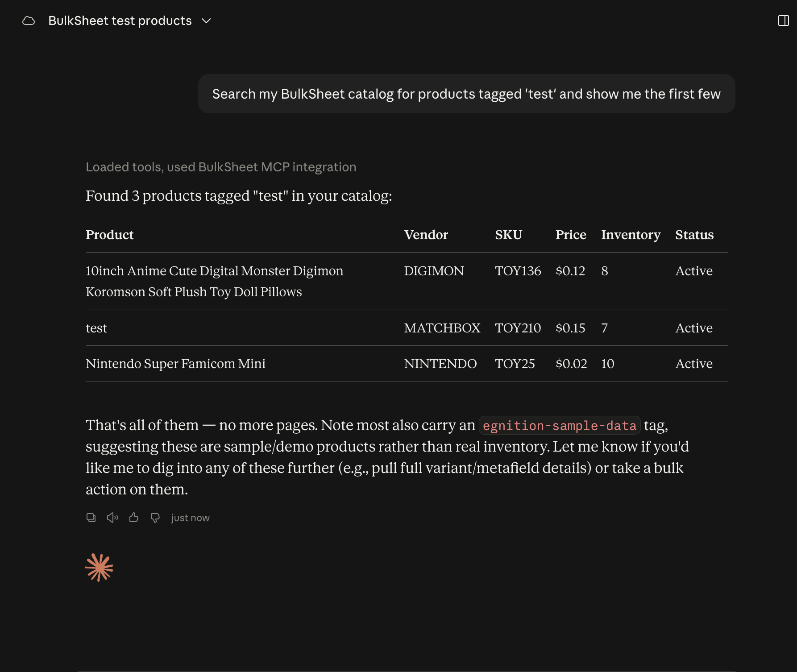Click the '$0.15' price cell
This screenshot has width=797, height=672.
[x=570, y=328]
